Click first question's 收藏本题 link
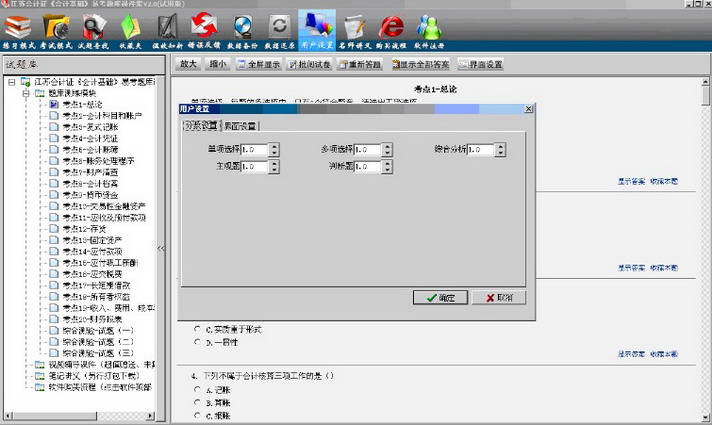 pyautogui.click(x=664, y=181)
